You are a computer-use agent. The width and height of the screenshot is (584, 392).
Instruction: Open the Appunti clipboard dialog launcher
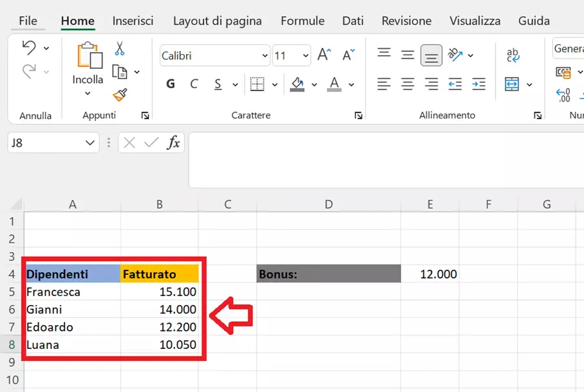pos(146,116)
